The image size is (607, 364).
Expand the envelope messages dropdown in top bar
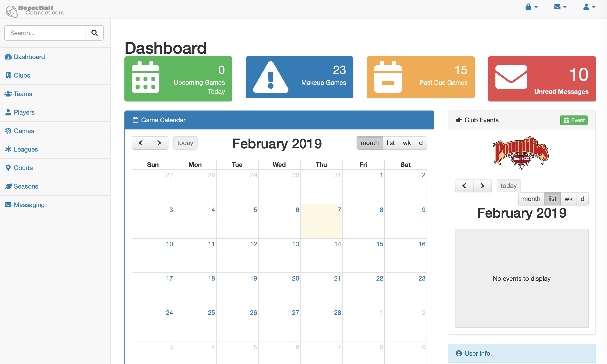(560, 7)
